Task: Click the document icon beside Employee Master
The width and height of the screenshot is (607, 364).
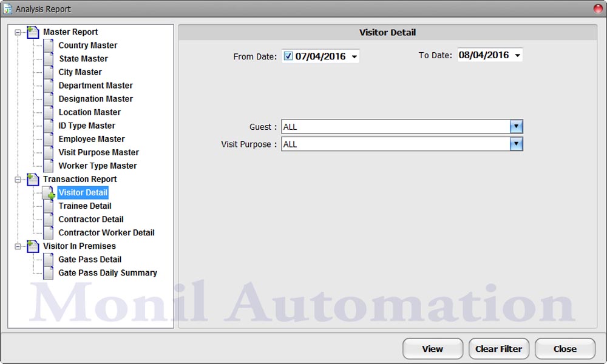Action: click(49, 139)
